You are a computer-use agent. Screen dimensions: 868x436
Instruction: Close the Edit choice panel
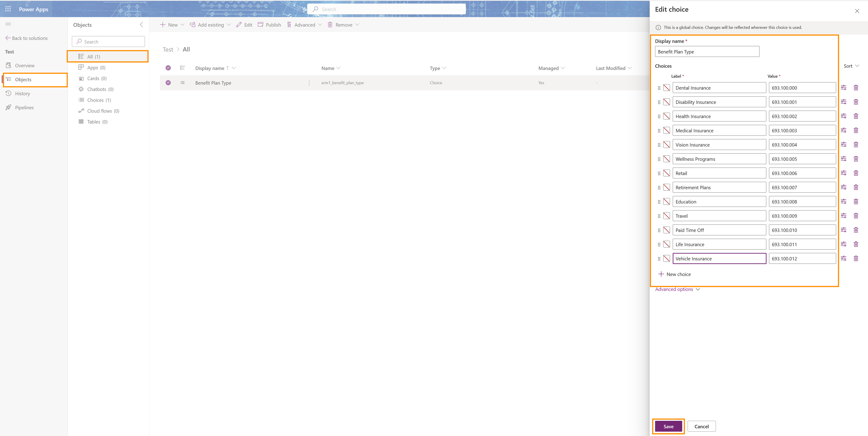pyautogui.click(x=857, y=11)
